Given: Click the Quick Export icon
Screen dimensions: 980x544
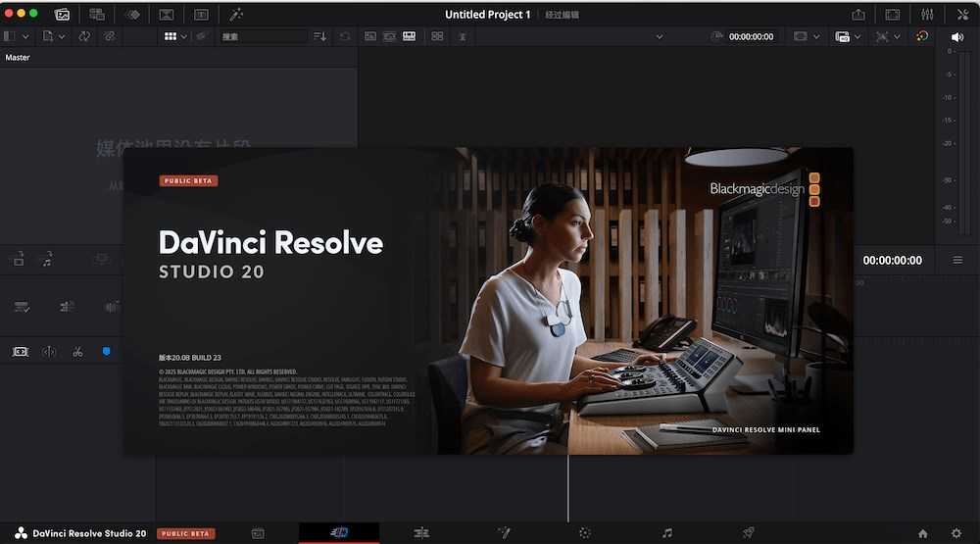Looking at the screenshot, I should point(858,15).
